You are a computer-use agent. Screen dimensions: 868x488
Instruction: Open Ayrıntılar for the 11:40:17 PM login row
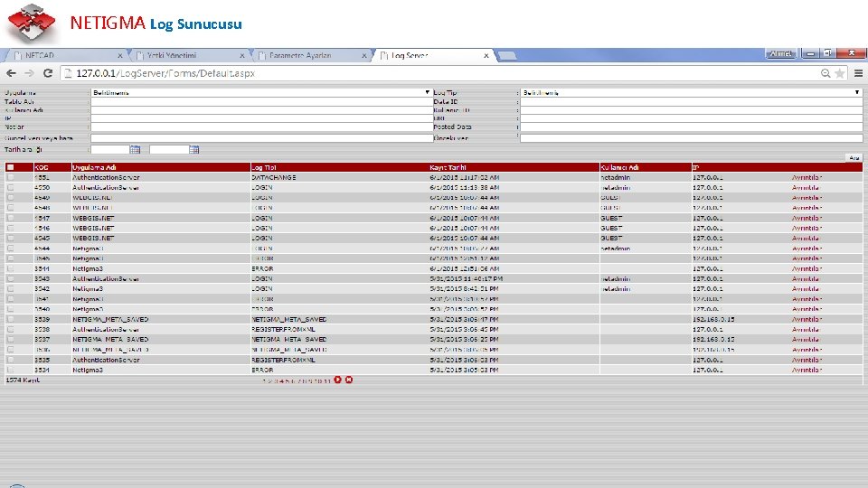pyautogui.click(x=806, y=278)
